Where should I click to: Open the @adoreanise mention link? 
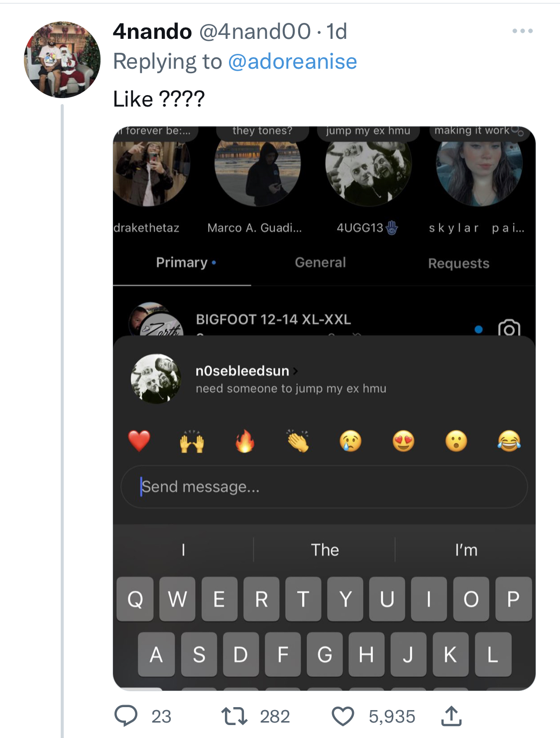292,62
